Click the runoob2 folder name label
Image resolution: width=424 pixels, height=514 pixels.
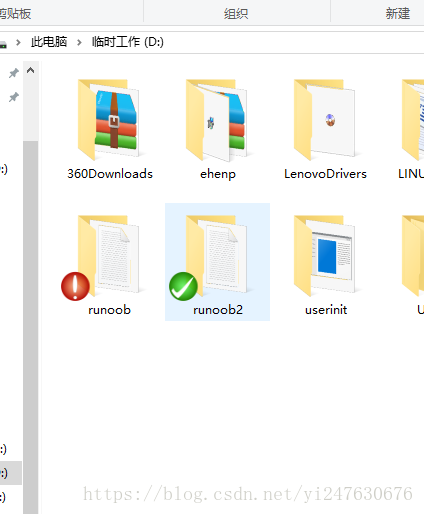click(218, 310)
